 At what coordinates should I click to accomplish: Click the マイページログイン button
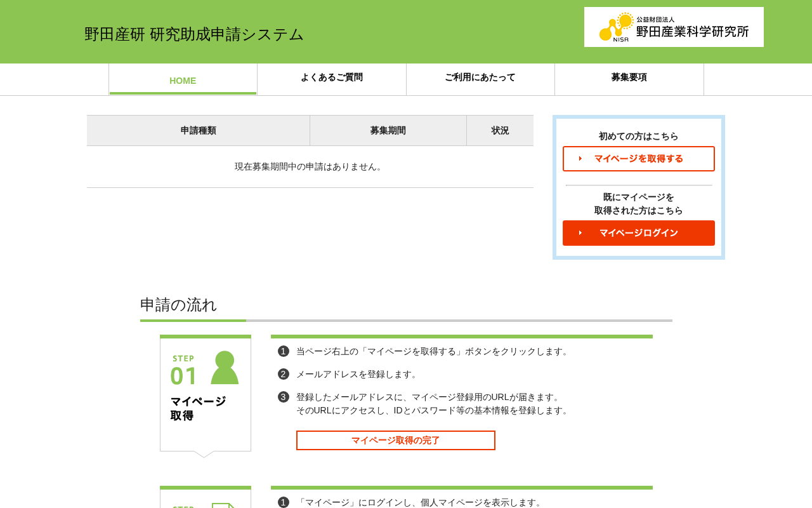[639, 233]
